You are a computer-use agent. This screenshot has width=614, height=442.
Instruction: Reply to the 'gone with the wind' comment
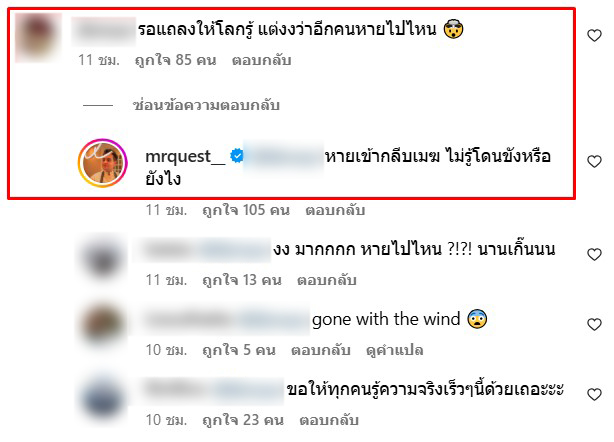320,350
